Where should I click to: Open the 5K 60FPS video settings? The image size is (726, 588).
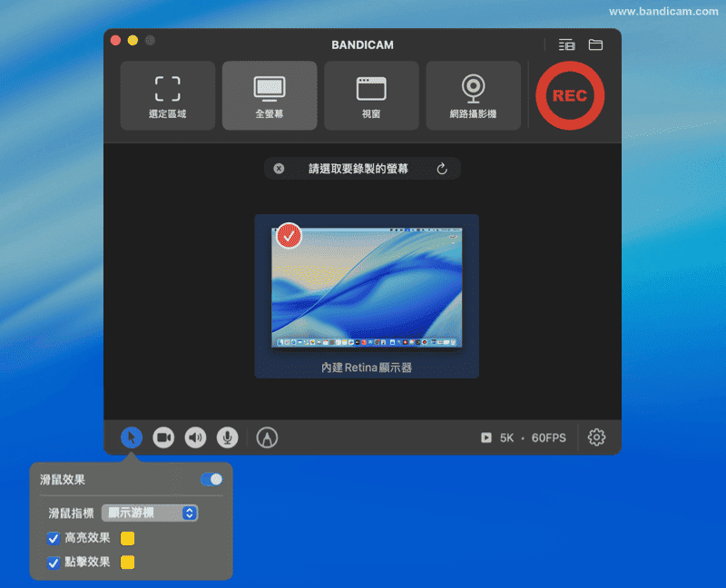point(524,437)
